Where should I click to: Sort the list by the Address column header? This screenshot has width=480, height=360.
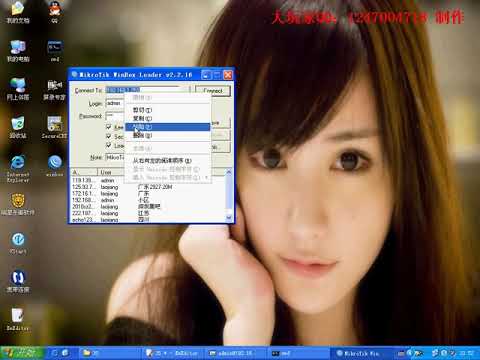pyautogui.click(x=84, y=172)
